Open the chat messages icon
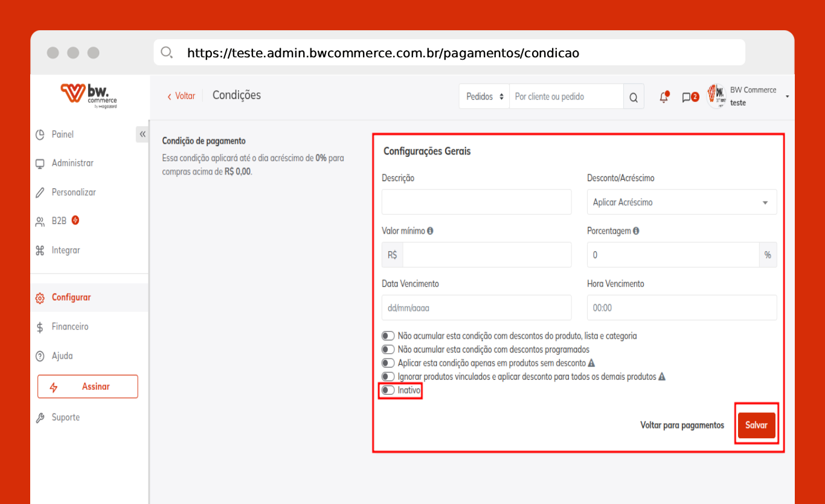The image size is (825, 504). click(x=687, y=97)
